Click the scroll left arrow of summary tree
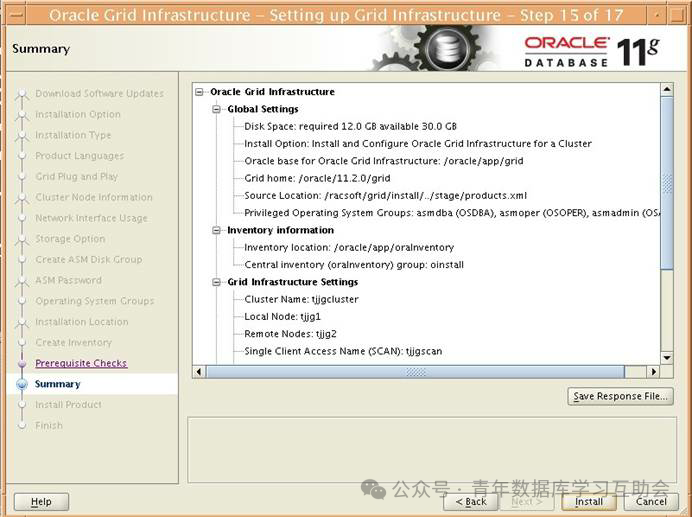Image resolution: width=692 pixels, height=517 pixels. [199, 372]
